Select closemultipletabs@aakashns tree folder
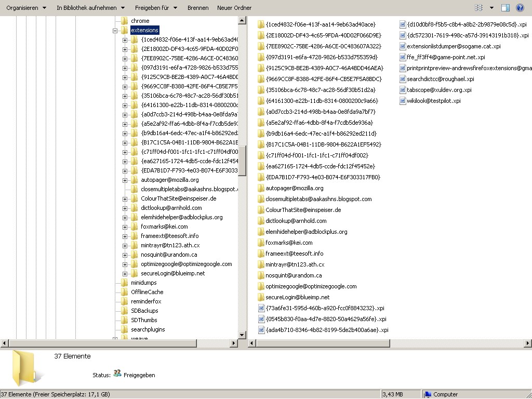The height and width of the screenshot is (399, 532). (189, 189)
